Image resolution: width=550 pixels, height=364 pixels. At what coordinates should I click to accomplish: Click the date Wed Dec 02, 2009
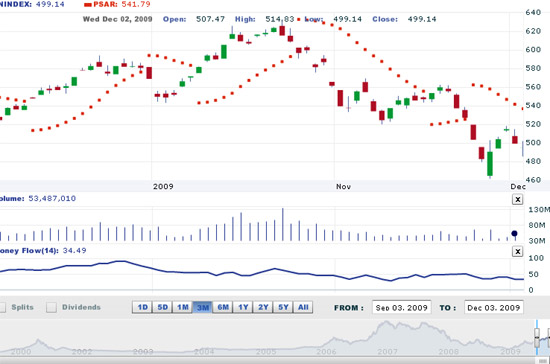pos(118,19)
